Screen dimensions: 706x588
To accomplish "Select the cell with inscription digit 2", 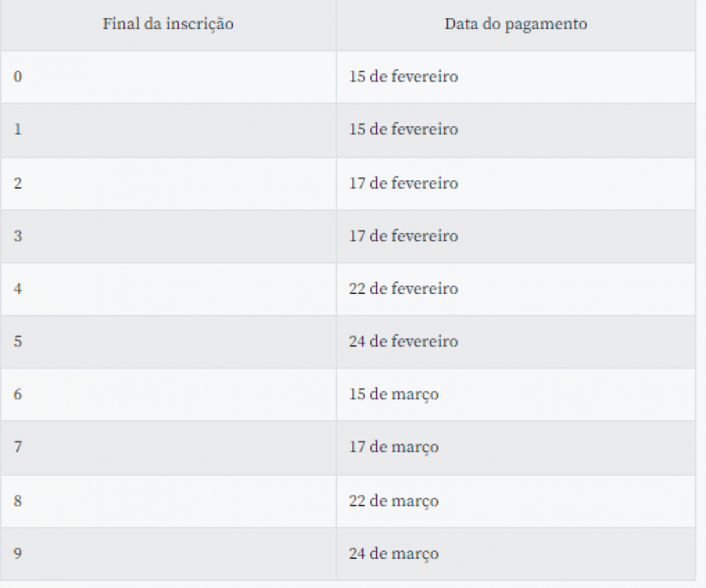I will click(x=168, y=183).
